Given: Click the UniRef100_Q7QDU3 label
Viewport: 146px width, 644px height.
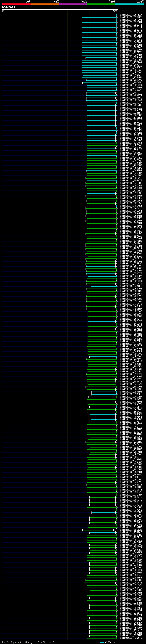Looking at the screenshot, I should pyautogui.click(x=131, y=562).
